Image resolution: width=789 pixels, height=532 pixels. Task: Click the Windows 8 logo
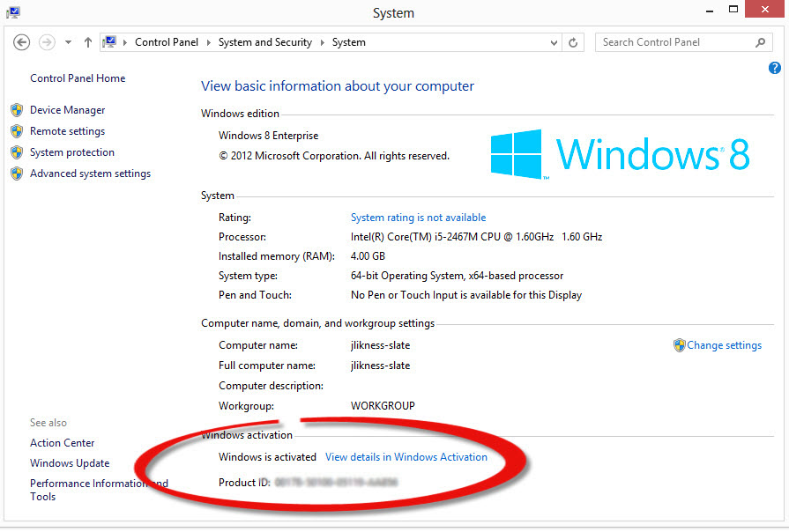point(620,154)
